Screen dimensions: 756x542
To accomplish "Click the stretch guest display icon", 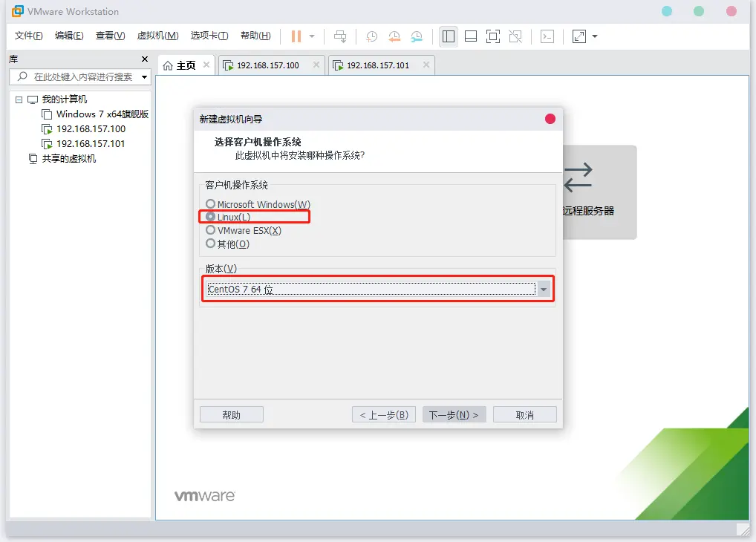I will [579, 36].
